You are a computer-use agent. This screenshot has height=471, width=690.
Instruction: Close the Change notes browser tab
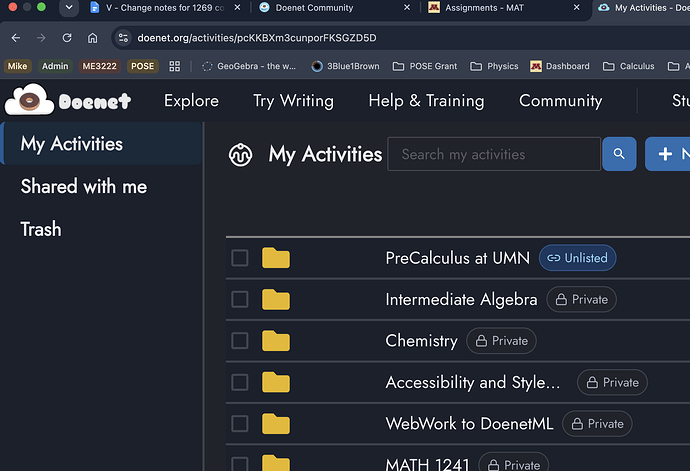point(237,7)
